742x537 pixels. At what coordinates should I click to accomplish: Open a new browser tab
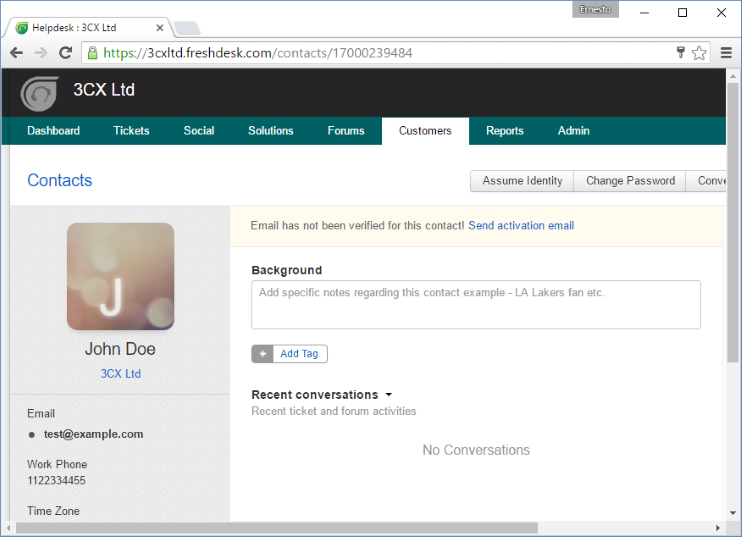click(187, 28)
